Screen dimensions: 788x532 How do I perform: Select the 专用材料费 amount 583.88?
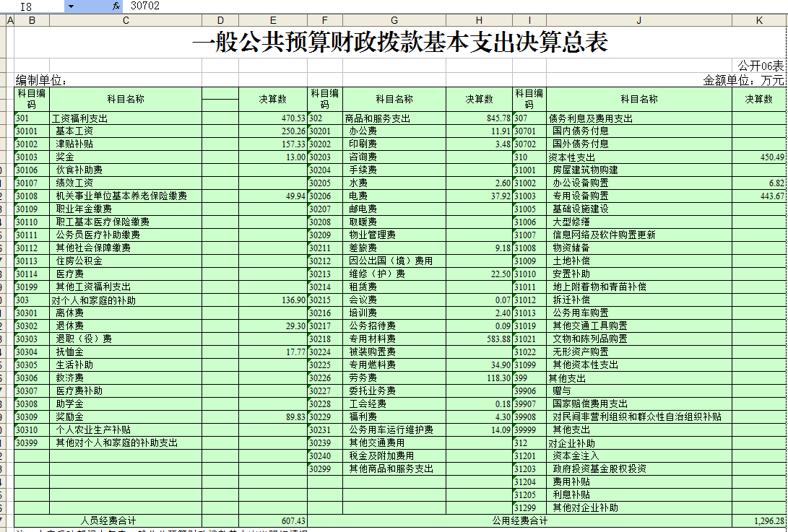[479, 339]
